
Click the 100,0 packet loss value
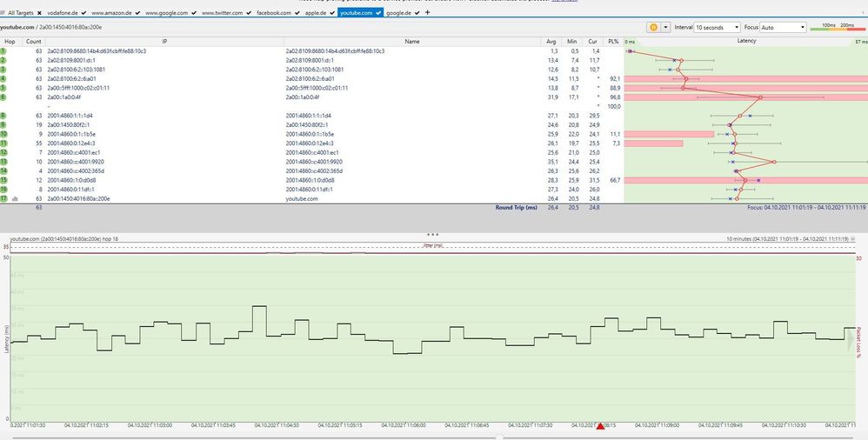tap(614, 106)
